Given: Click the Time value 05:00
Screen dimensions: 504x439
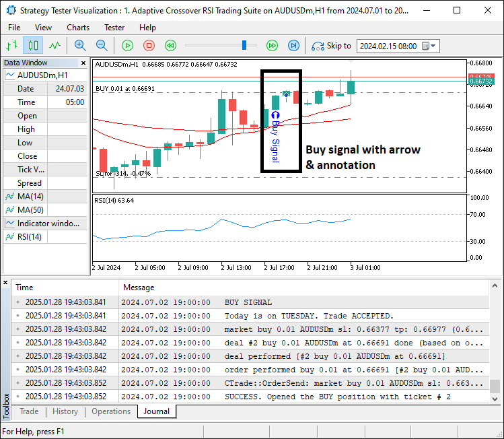Looking at the screenshot, I should [x=75, y=102].
